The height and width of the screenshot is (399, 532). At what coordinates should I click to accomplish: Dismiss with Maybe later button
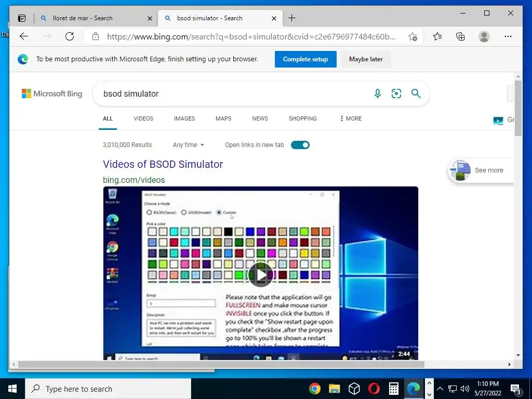click(366, 59)
